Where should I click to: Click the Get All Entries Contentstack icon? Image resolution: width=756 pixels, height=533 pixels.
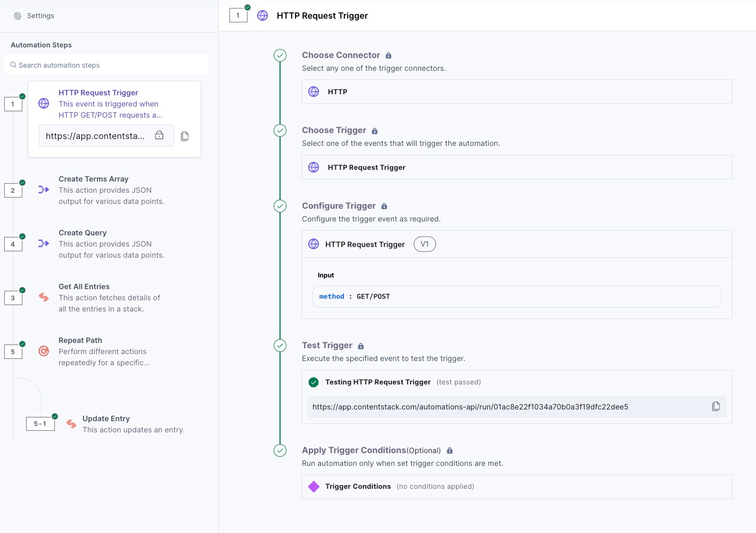coord(44,297)
